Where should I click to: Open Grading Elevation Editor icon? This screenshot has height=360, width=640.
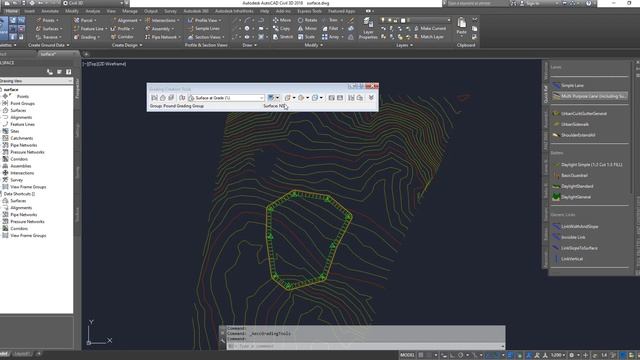pyautogui.click(x=340, y=98)
